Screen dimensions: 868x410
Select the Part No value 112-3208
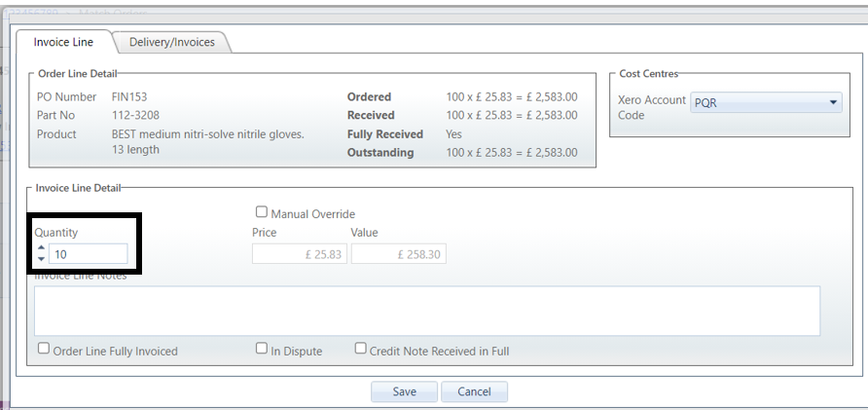(134, 116)
